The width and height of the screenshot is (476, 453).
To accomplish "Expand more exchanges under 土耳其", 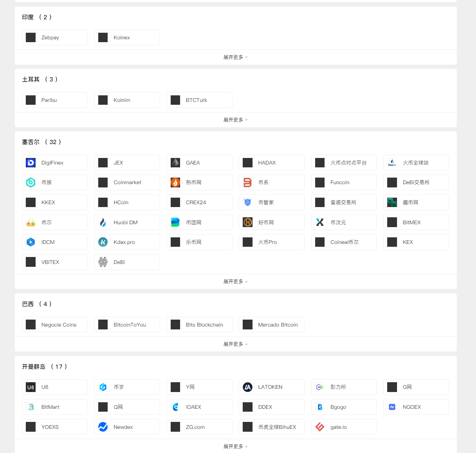I will point(236,119).
